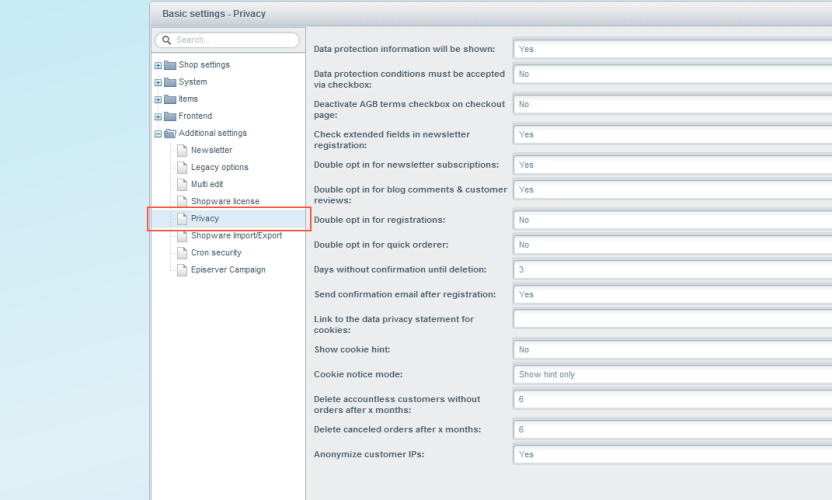Click the Frontend folder icon
Screen dimensions: 832x500
170,116
